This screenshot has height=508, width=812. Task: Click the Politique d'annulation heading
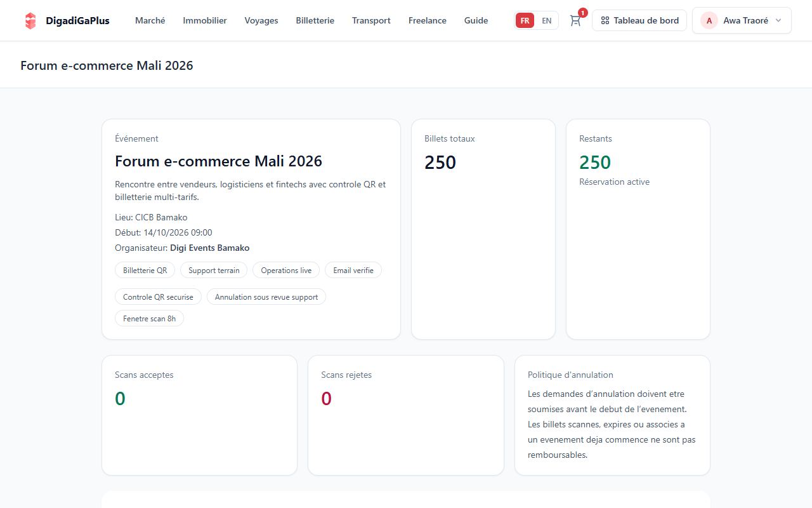pos(570,375)
